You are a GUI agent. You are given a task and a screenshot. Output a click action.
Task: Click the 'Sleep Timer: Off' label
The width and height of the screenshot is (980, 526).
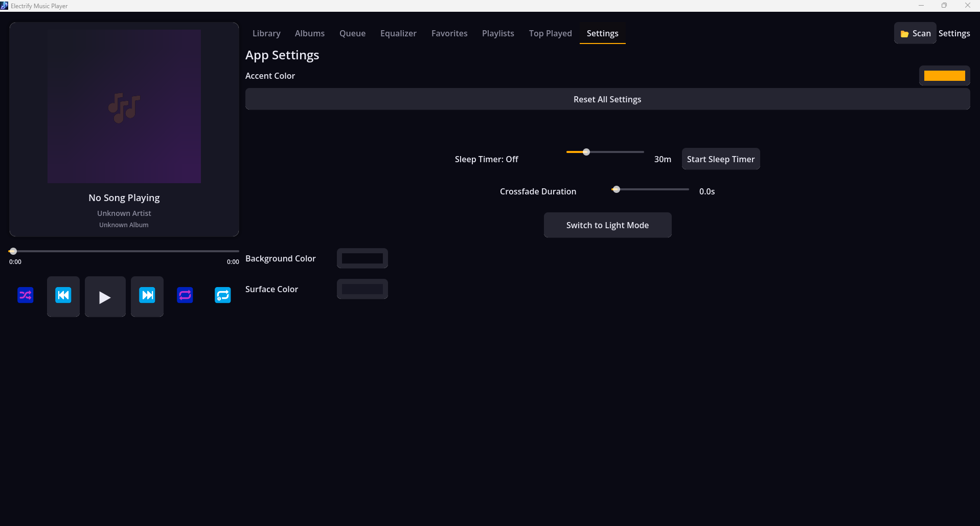[x=487, y=159]
